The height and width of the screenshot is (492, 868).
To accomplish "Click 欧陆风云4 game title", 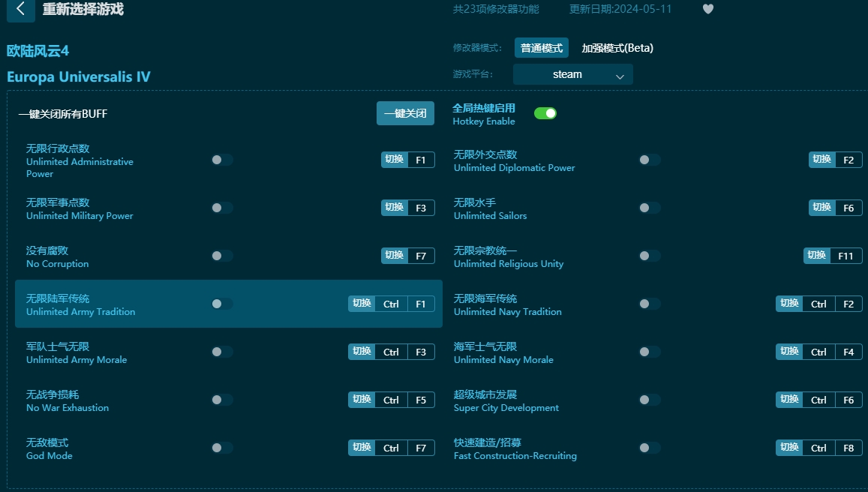I will point(38,51).
